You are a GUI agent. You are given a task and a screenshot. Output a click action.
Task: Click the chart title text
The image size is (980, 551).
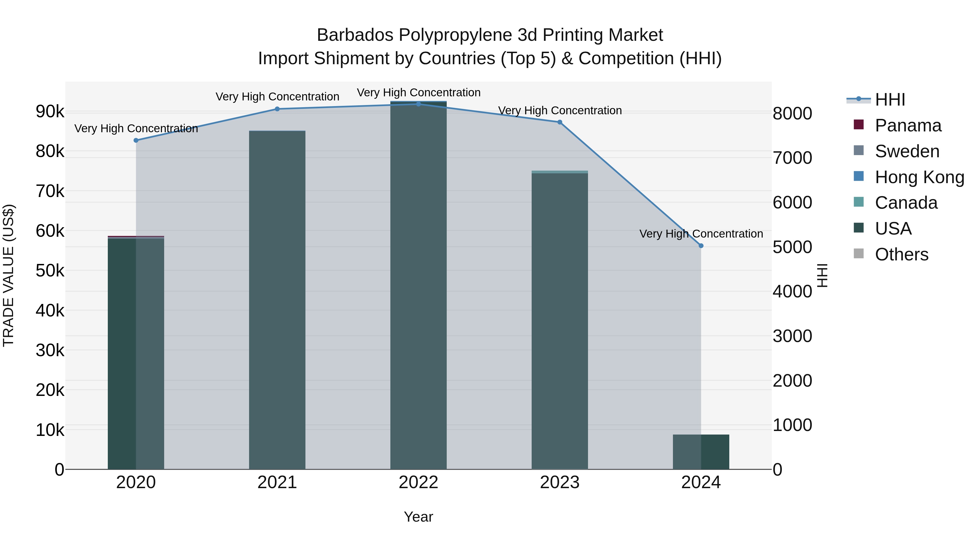[490, 47]
